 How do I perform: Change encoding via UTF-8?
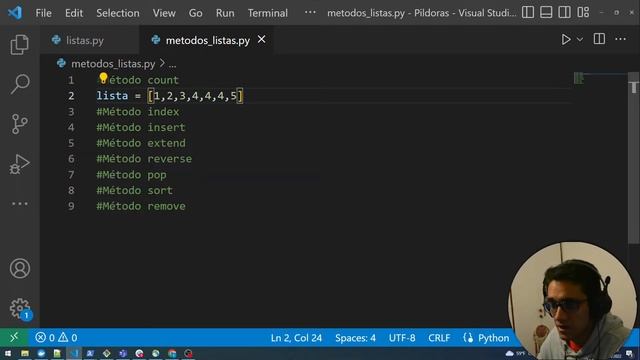(402, 338)
